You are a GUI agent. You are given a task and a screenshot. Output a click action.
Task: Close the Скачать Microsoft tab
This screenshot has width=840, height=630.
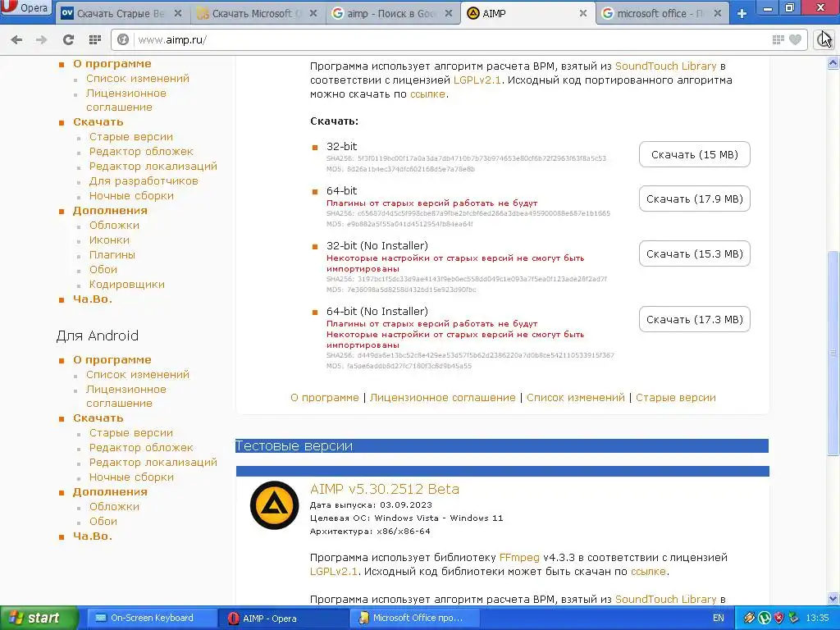click(x=313, y=13)
